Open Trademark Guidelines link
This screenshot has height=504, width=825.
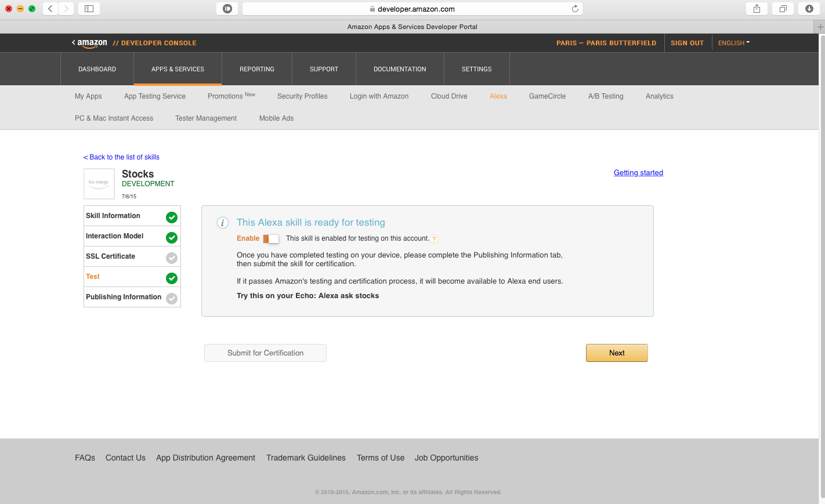[306, 458]
